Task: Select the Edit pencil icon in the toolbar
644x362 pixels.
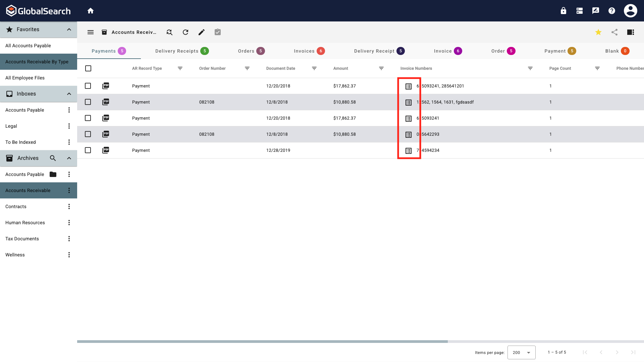Action: (202, 32)
